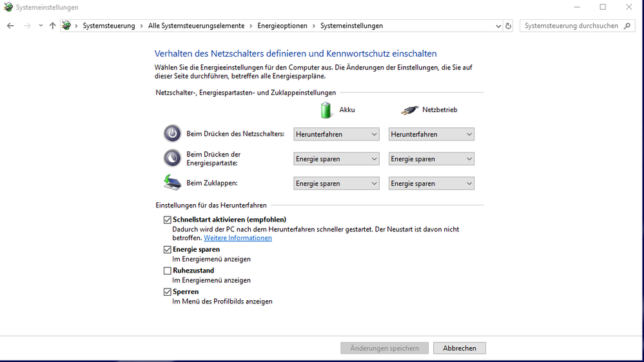Click the green battery Akku icon
Image resolution: width=644 pixels, height=362 pixels.
(327, 110)
